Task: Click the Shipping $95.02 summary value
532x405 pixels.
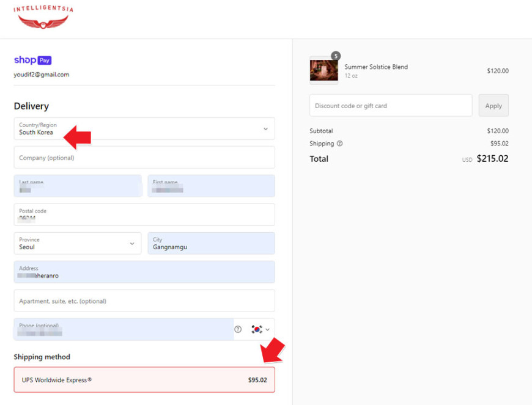Action: [x=500, y=144]
